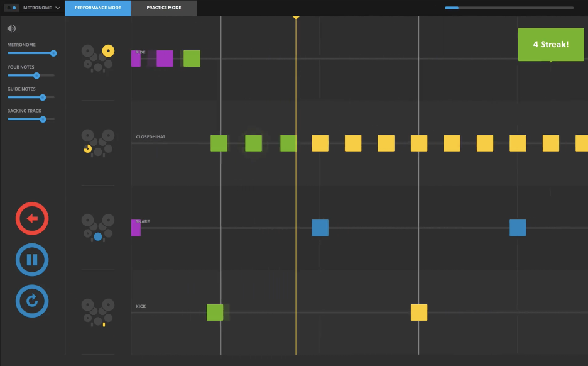Click the Backing Track volume slider handle
Screen dimensions: 588x366
[43, 119]
